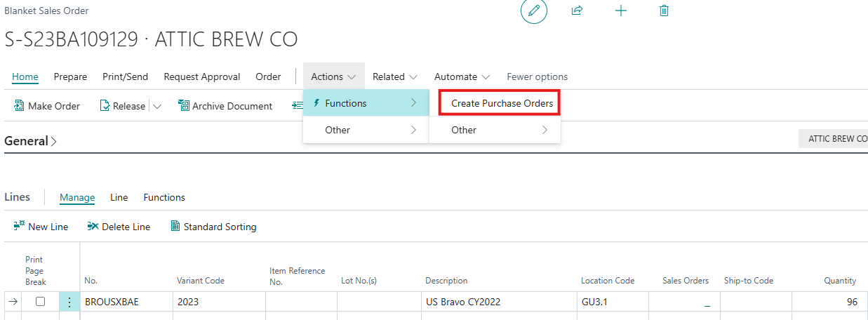868x320 pixels.
Task: Expand the General section header
Action: click(31, 141)
